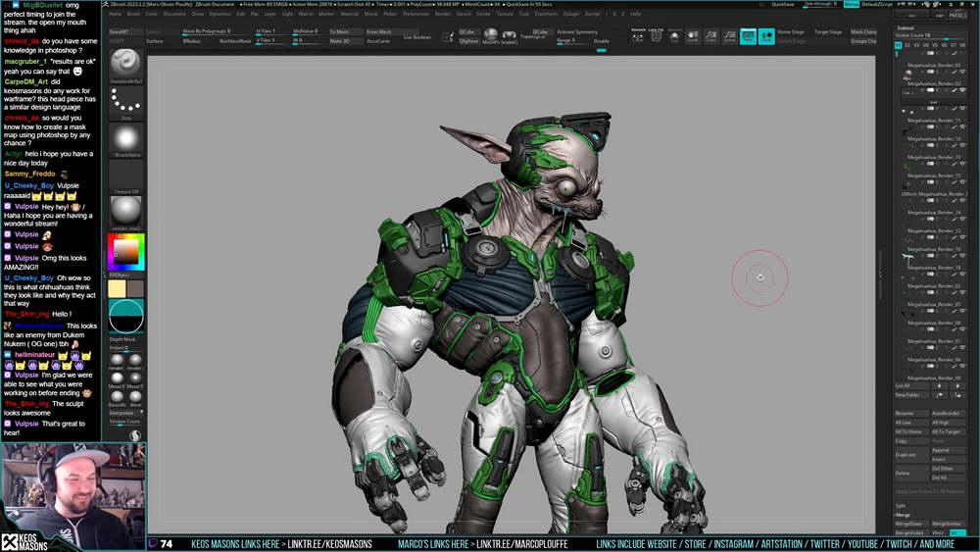This screenshot has width=980, height=552.
Task: Open the Render menu
Action: (x=442, y=14)
